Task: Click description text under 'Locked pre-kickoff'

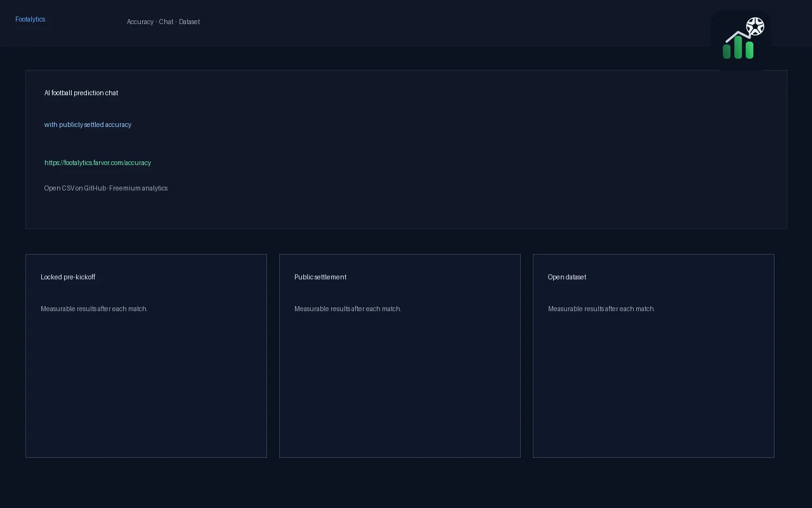Action: [94, 309]
